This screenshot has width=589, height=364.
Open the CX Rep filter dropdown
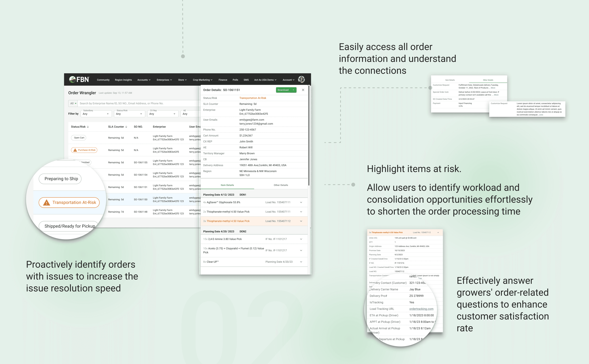point(162,114)
